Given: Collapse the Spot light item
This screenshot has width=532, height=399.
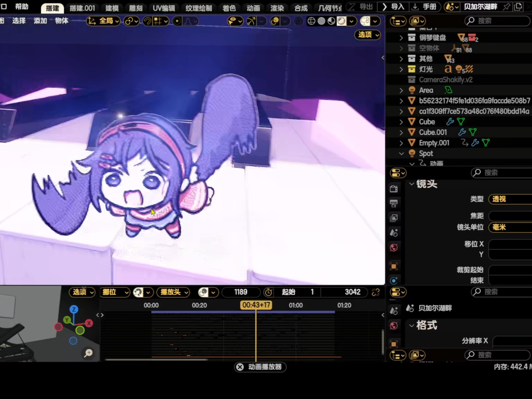Looking at the screenshot, I should pyautogui.click(x=401, y=154).
